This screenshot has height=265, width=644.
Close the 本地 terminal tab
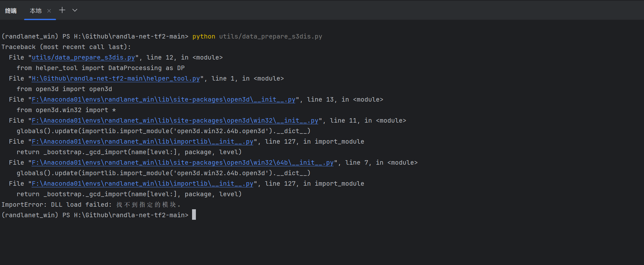coord(49,11)
